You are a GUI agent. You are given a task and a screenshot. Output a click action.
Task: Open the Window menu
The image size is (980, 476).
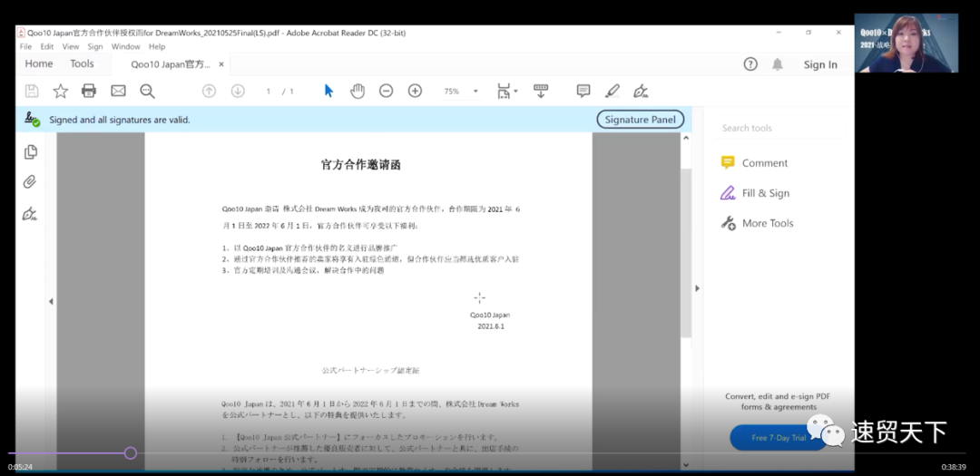pyautogui.click(x=125, y=47)
